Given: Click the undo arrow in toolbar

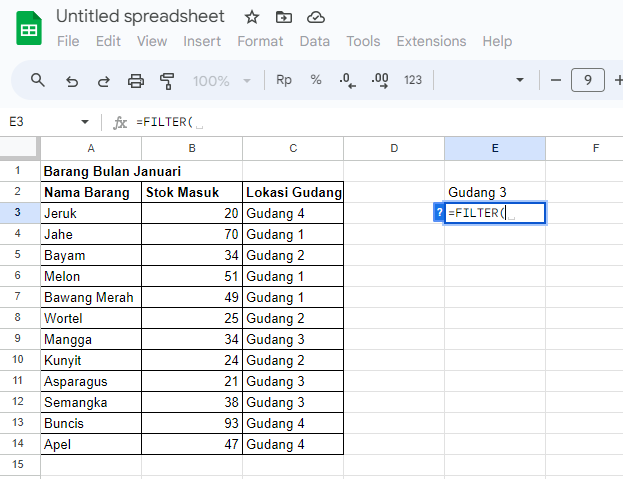Looking at the screenshot, I should tap(71, 81).
